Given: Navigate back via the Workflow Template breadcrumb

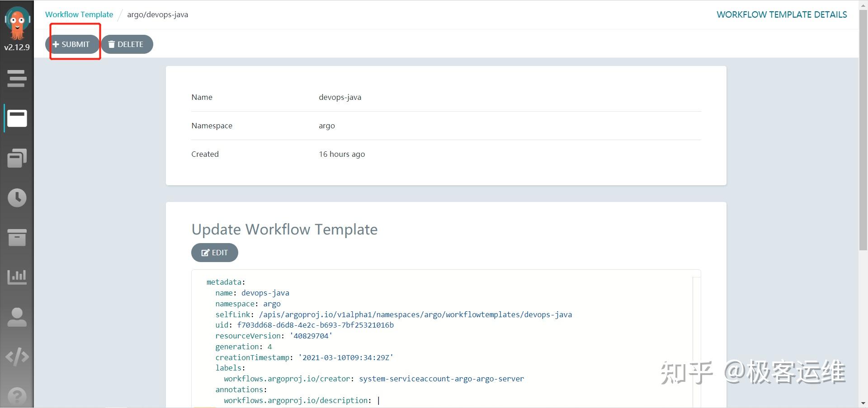Looking at the screenshot, I should coord(79,14).
